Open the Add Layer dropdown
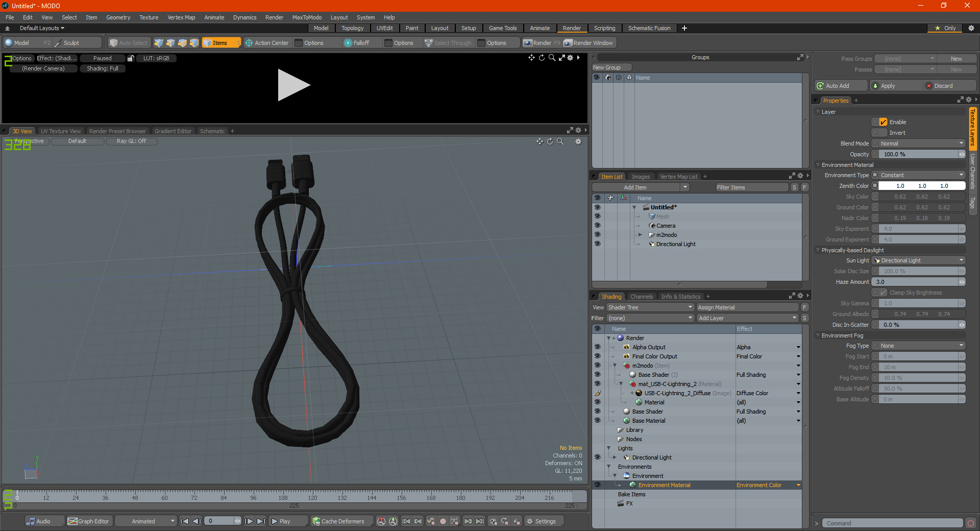The height and width of the screenshot is (531, 980). click(x=747, y=318)
